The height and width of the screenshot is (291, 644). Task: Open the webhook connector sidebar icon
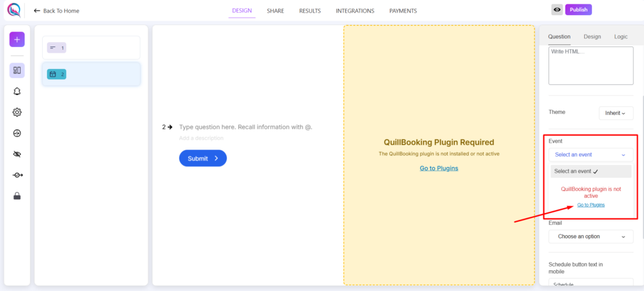[x=17, y=175]
